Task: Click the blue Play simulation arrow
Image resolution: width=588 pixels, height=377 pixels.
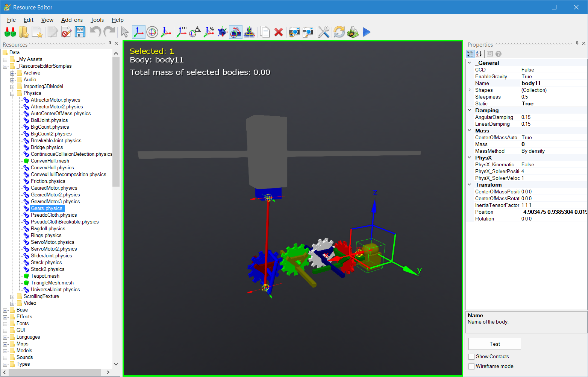Action: pos(367,32)
